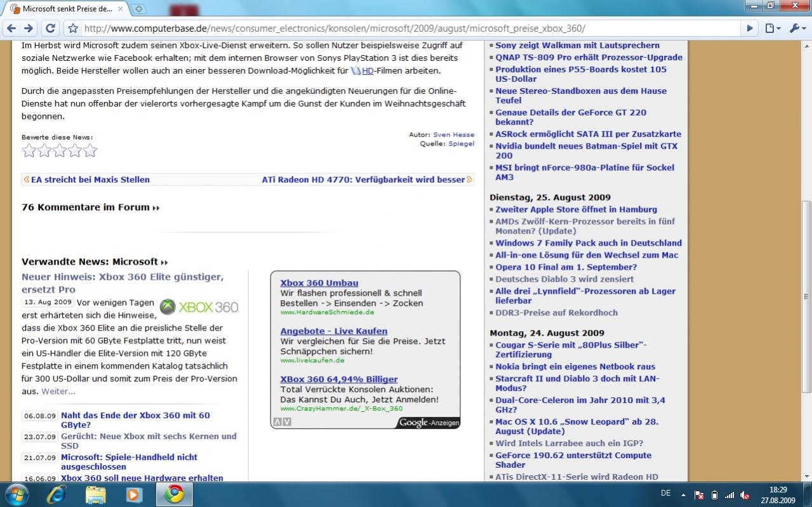Open Nokia bringt ein eigenes Netbook raus
Screen dimensions: 812x507
point(575,367)
